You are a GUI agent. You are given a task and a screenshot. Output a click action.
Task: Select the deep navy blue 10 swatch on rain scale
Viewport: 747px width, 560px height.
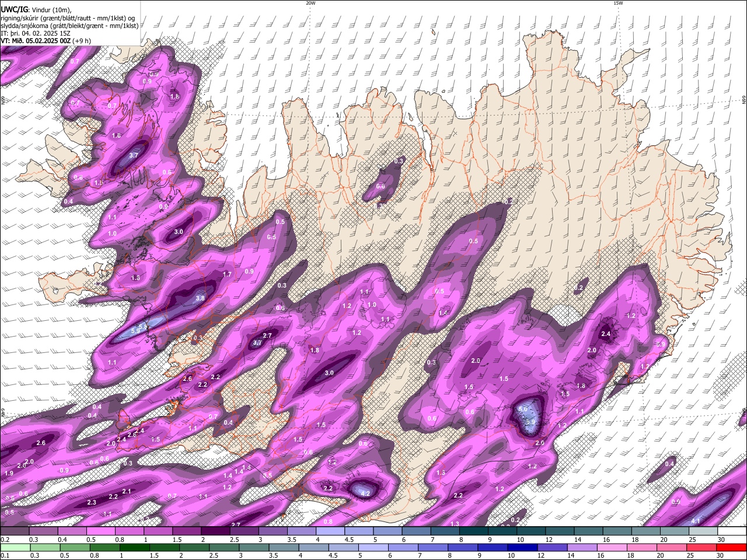[x=522, y=547]
